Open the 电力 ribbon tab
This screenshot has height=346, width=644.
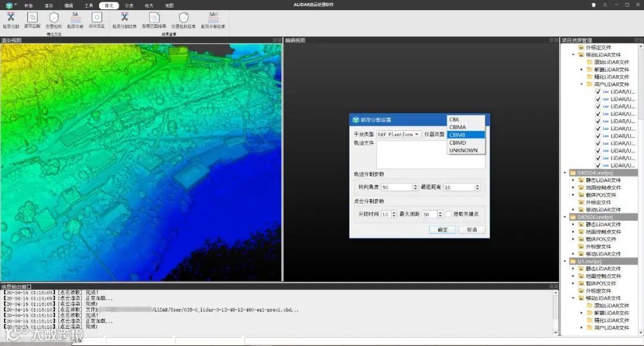[x=149, y=6]
